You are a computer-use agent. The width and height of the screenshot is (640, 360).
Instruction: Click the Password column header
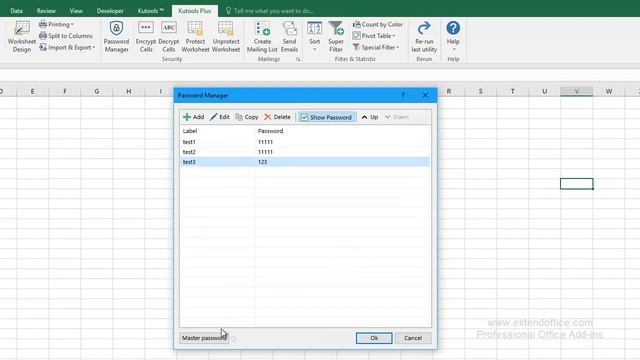[270, 131]
